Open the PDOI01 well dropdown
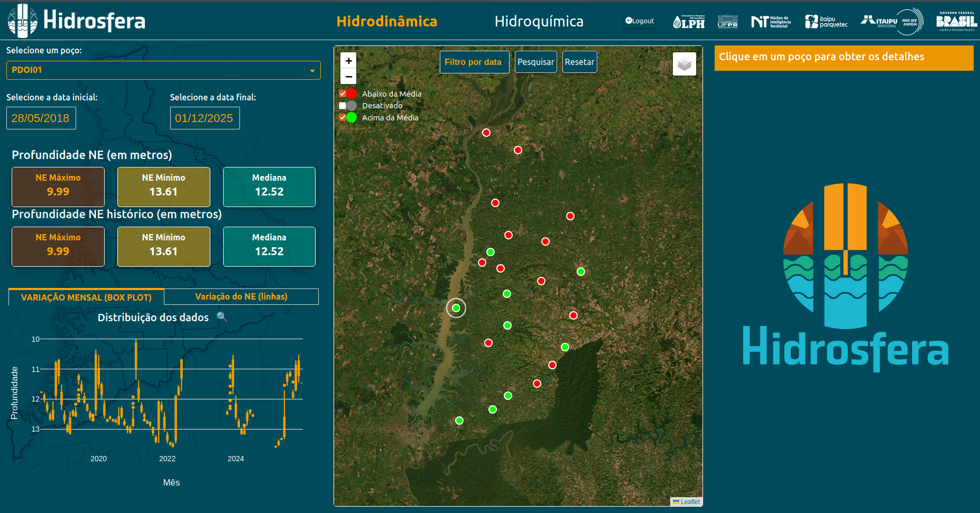This screenshot has height=513, width=980. tap(163, 70)
